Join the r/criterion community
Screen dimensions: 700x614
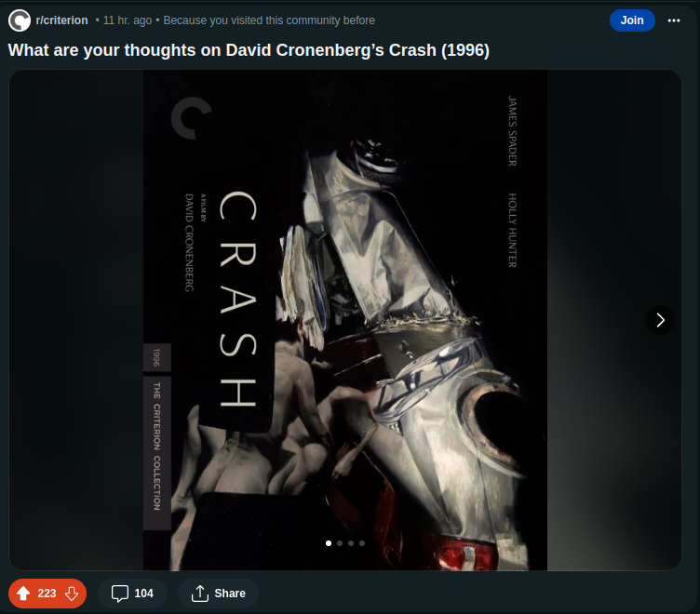[632, 20]
